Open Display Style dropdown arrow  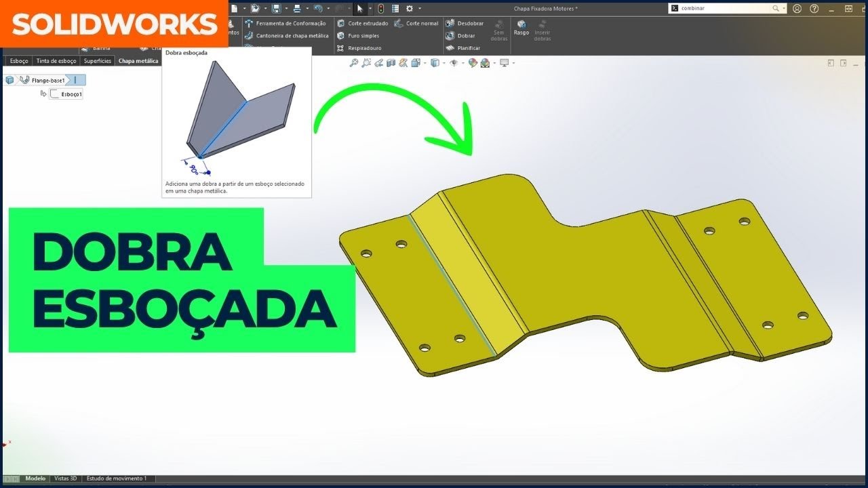coord(443,63)
